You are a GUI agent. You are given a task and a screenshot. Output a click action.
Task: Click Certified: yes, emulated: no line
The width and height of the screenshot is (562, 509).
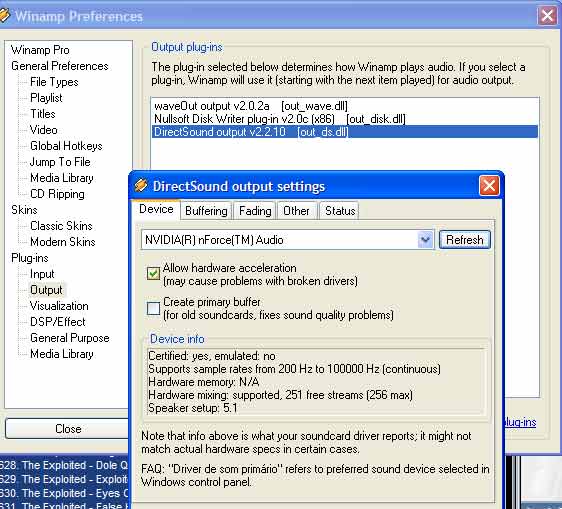coord(211,356)
